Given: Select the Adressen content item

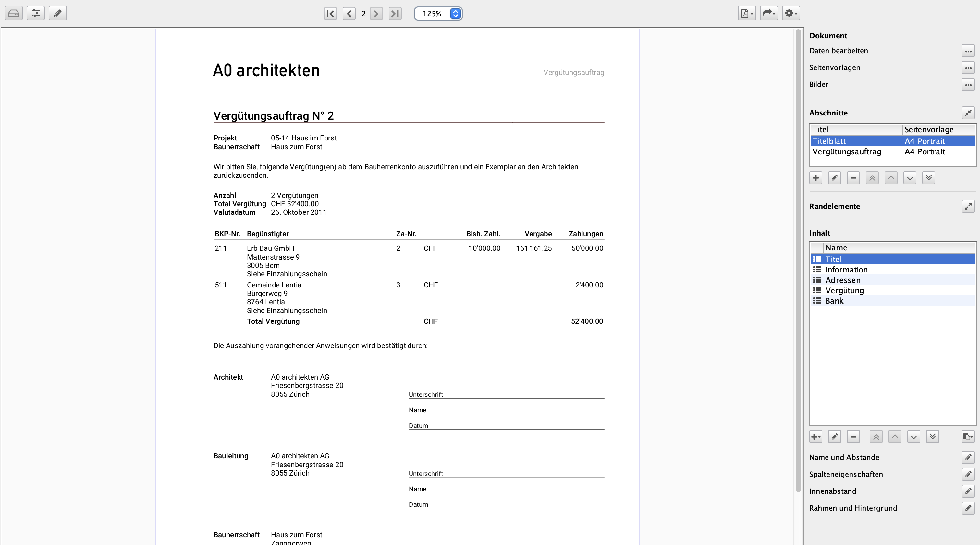Looking at the screenshot, I should [843, 280].
